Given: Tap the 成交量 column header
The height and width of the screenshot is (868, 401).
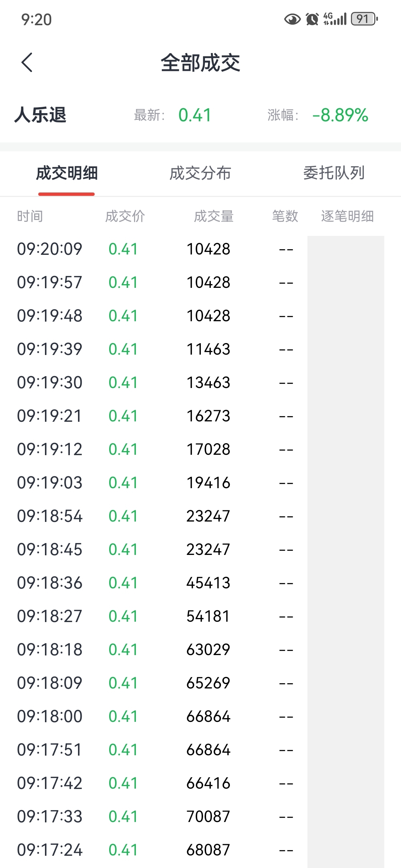Looking at the screenshot, I should (x=214, y=216).
